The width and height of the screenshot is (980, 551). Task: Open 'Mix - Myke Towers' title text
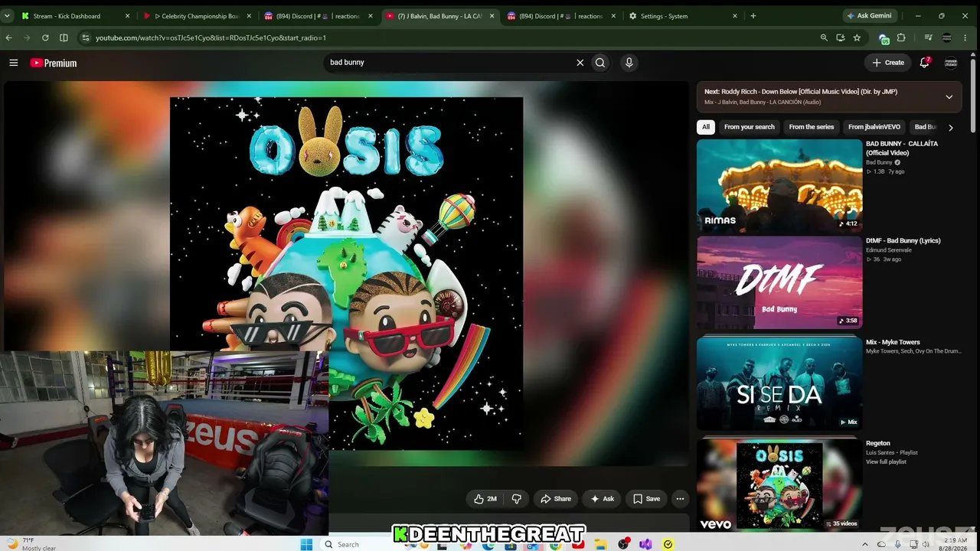click(893, 342)
